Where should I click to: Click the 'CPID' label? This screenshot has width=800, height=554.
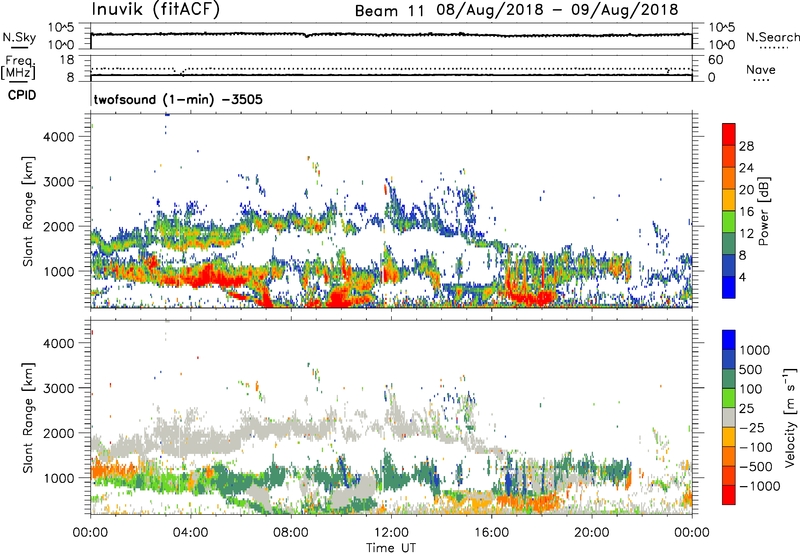click(x=22, y=95)
